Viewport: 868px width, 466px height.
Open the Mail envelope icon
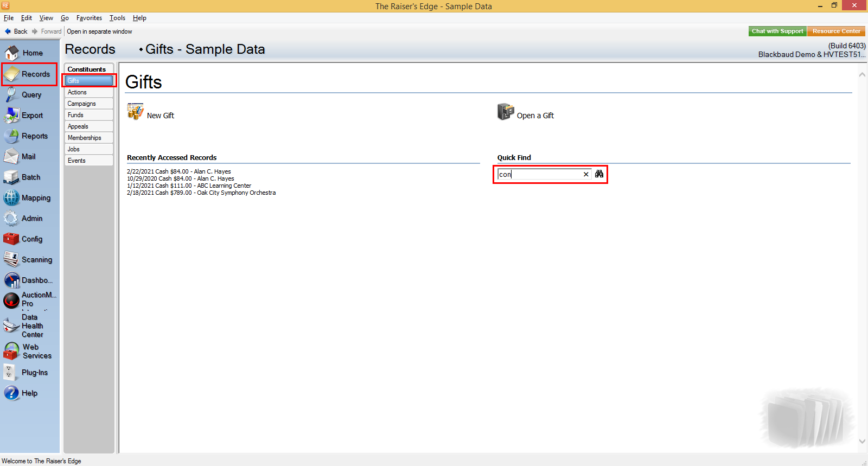click(x=11, y=157)
